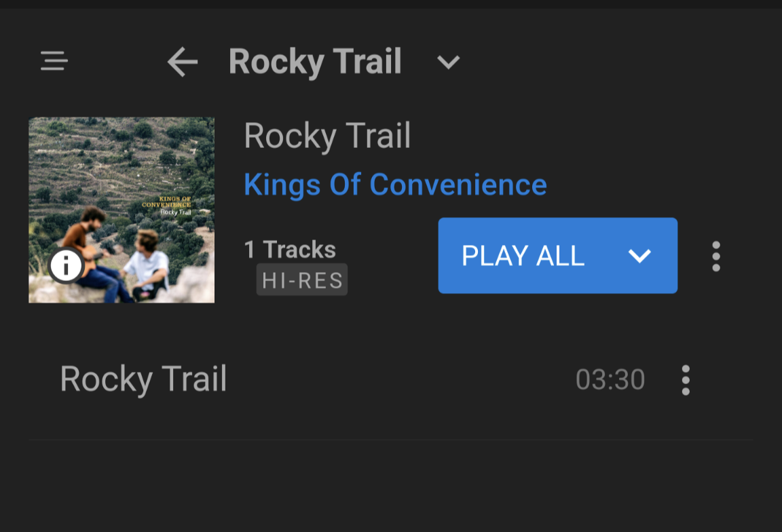Open album options beside Play All

coord(715,256)
